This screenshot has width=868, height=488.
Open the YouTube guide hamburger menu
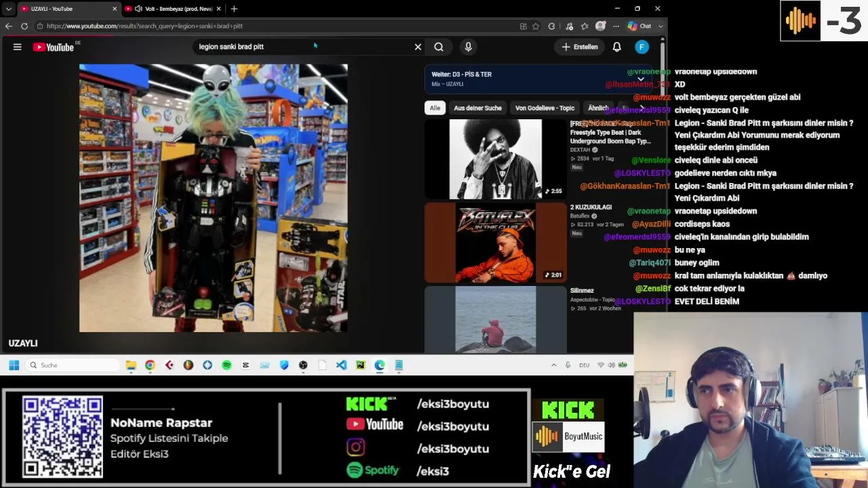point(18,47)
